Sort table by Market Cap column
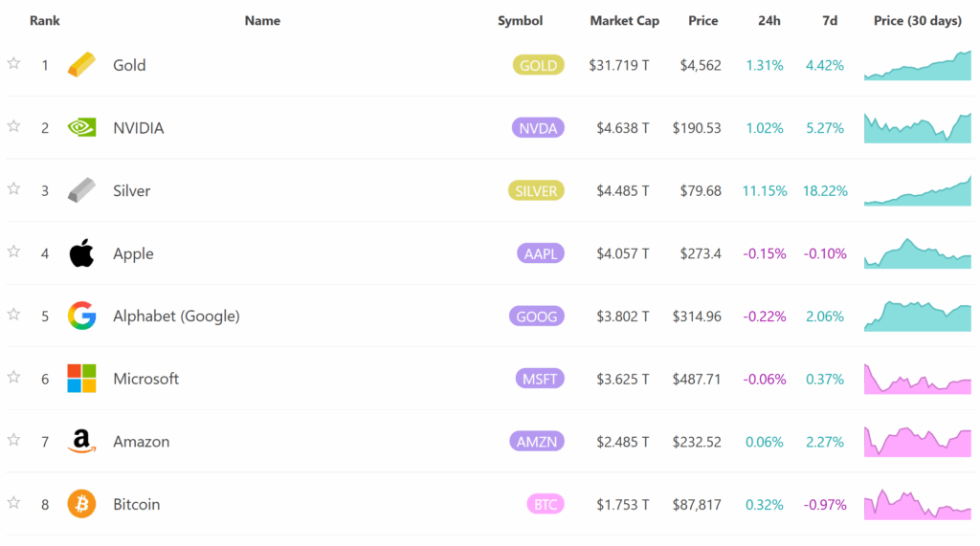980x546 pixels. coord(624,21)
